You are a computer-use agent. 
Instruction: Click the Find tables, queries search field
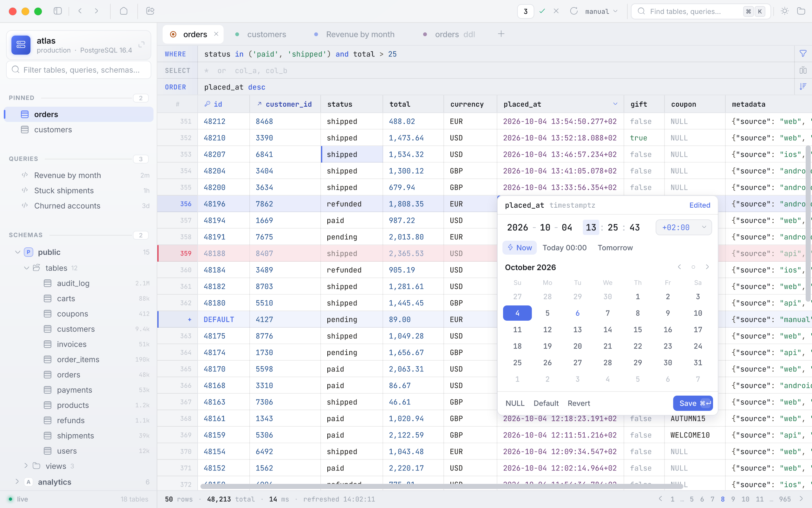[x=701, y=11]
